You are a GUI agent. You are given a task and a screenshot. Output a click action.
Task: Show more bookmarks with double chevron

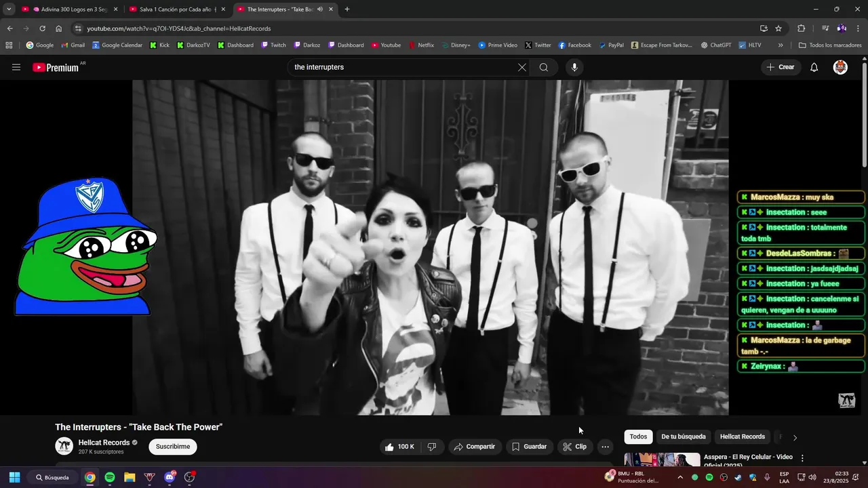[781, 45]
